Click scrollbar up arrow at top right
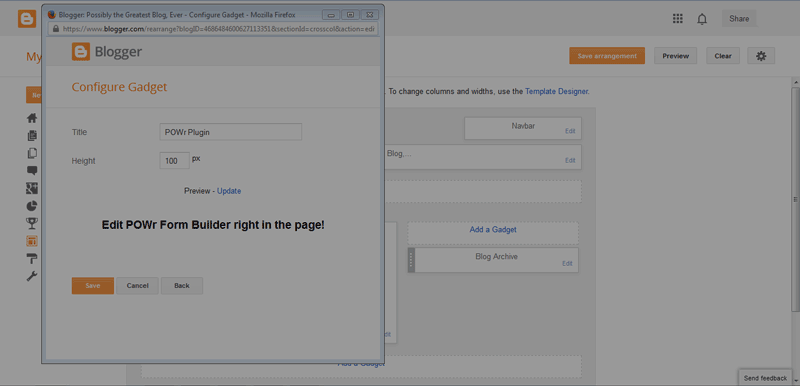 click(795, 82)
